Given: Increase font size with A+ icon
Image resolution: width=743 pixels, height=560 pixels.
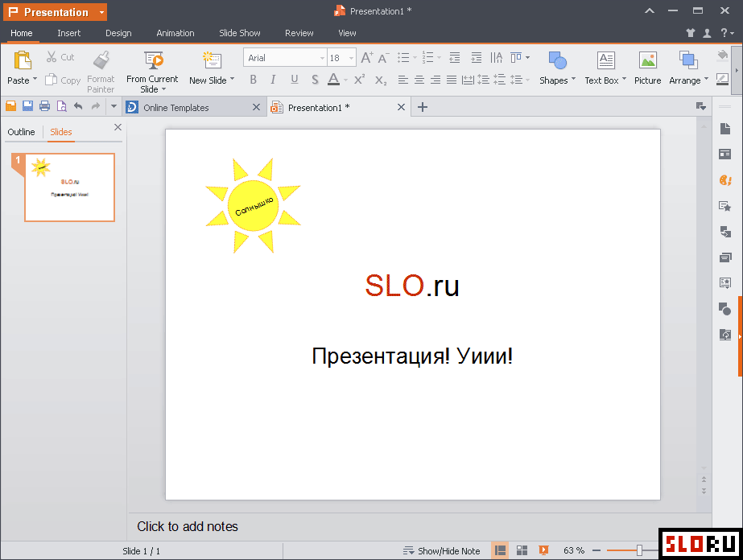Looking at the screenshot, I should tap(367, 57).
